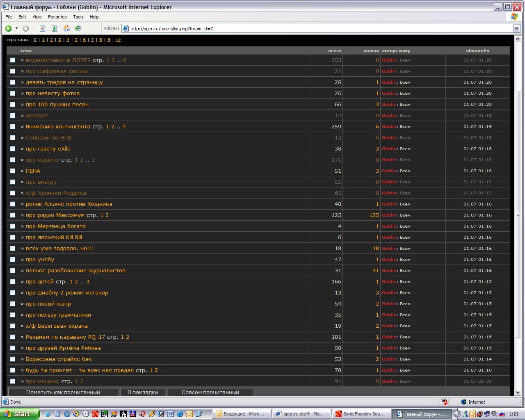
Task: Click the scroll-down arrow of the page scrollbar
Action: point(518,392)
